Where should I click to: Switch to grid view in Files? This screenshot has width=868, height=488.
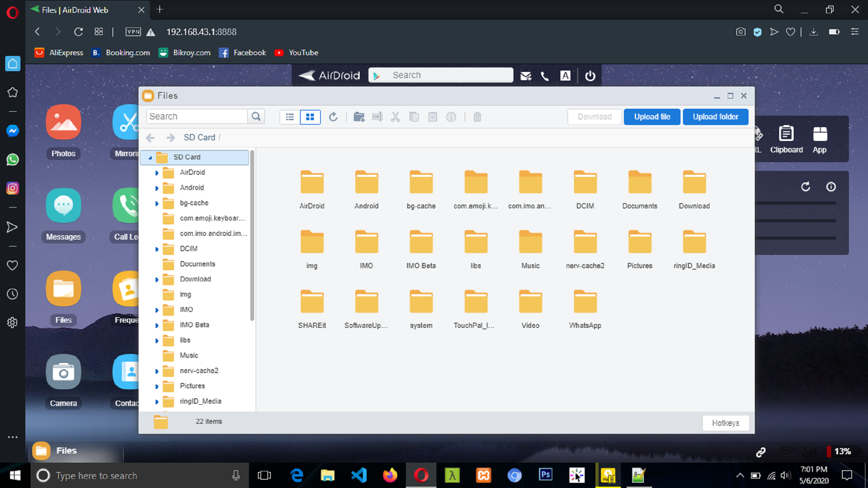pyautogui.click(x=310, y=117)
